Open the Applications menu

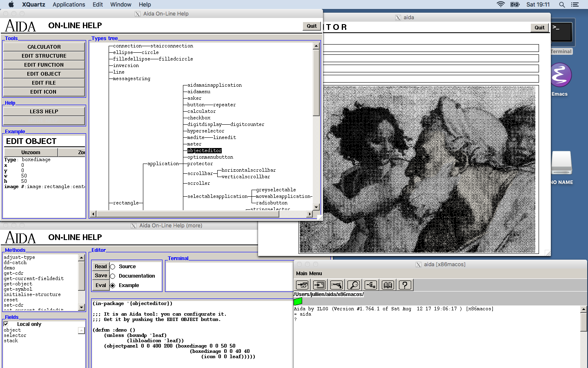coord(69,4)
